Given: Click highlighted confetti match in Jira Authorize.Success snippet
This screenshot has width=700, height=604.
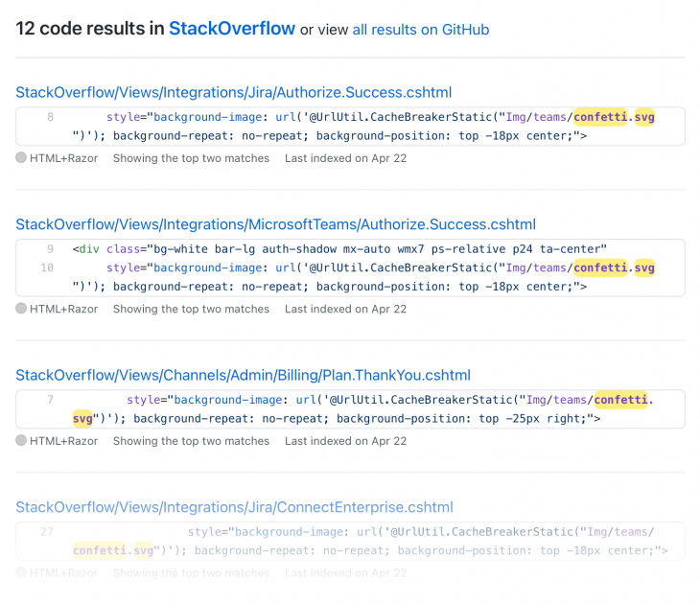Looking at the screenshot, I should coord(600,117).
